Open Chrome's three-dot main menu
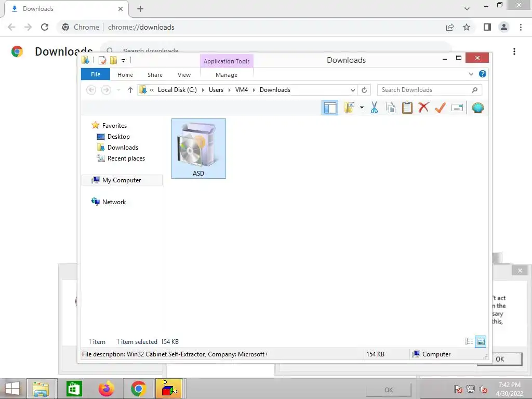 click(521, 27)
